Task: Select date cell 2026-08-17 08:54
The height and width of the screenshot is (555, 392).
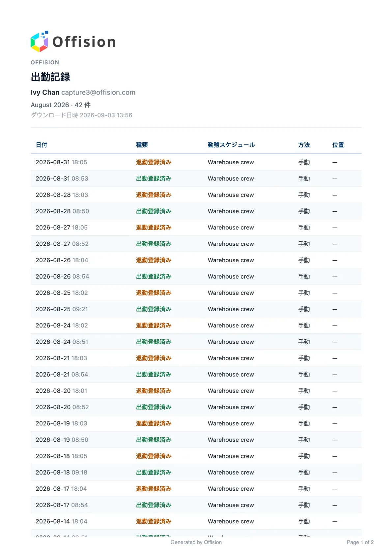Action: 62,505
